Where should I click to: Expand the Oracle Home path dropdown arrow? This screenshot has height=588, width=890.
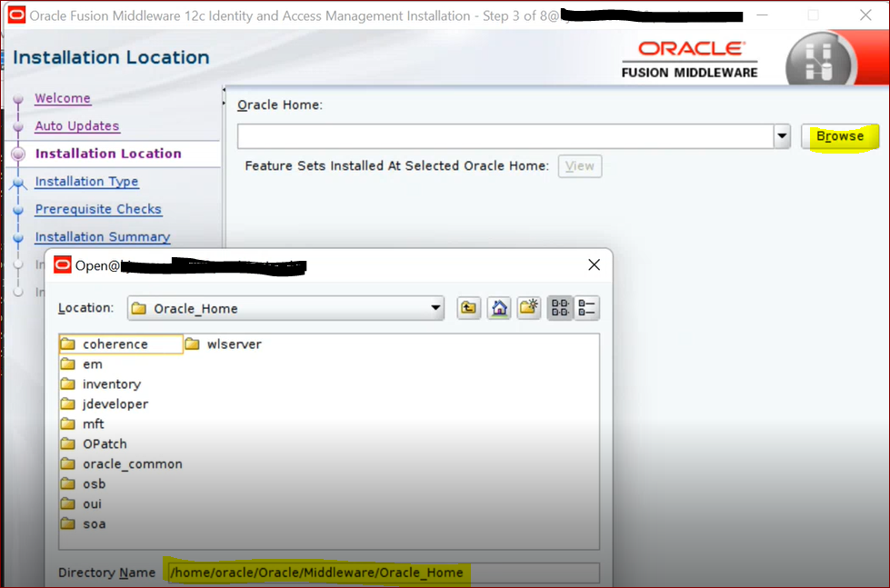tap(782, 136)
